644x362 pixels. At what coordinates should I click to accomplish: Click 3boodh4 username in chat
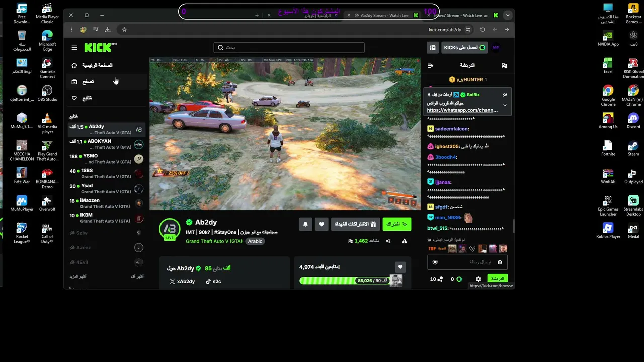point(446,157)
